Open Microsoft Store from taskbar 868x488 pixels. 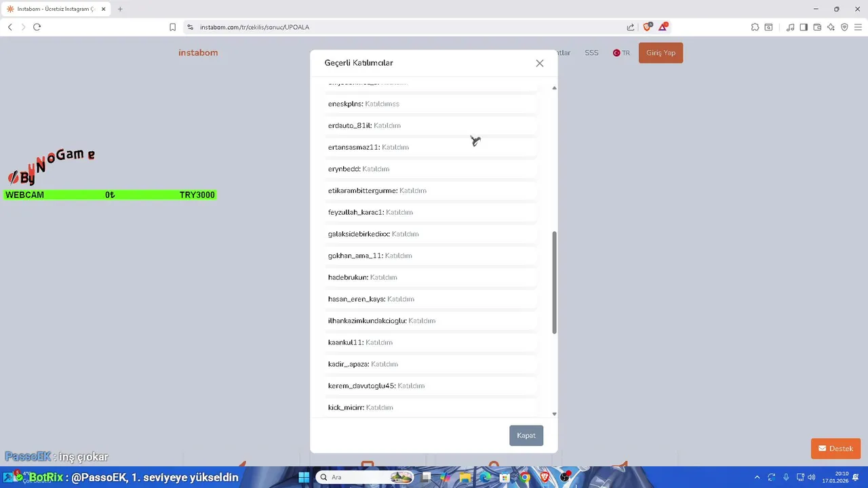point(505,477)
